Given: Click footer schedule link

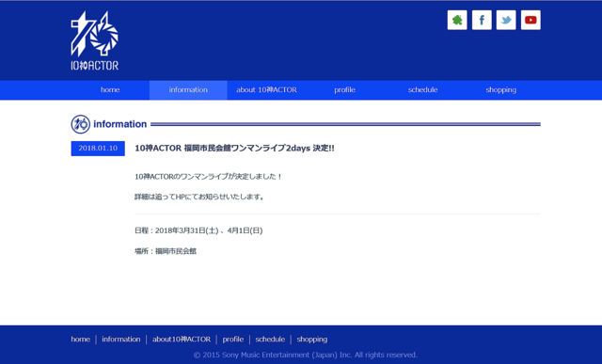Looking at the screenshot, I should tap(270, 340).
